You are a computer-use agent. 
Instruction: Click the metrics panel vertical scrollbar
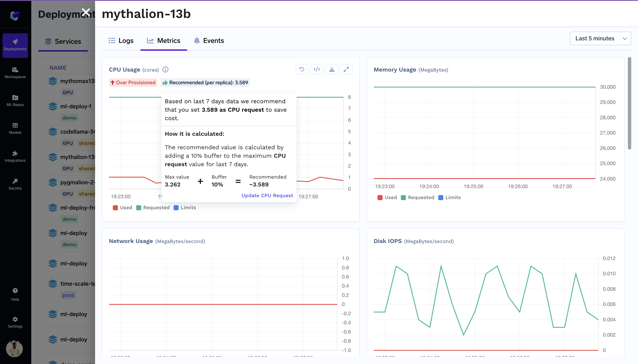(x=629, y=103)
